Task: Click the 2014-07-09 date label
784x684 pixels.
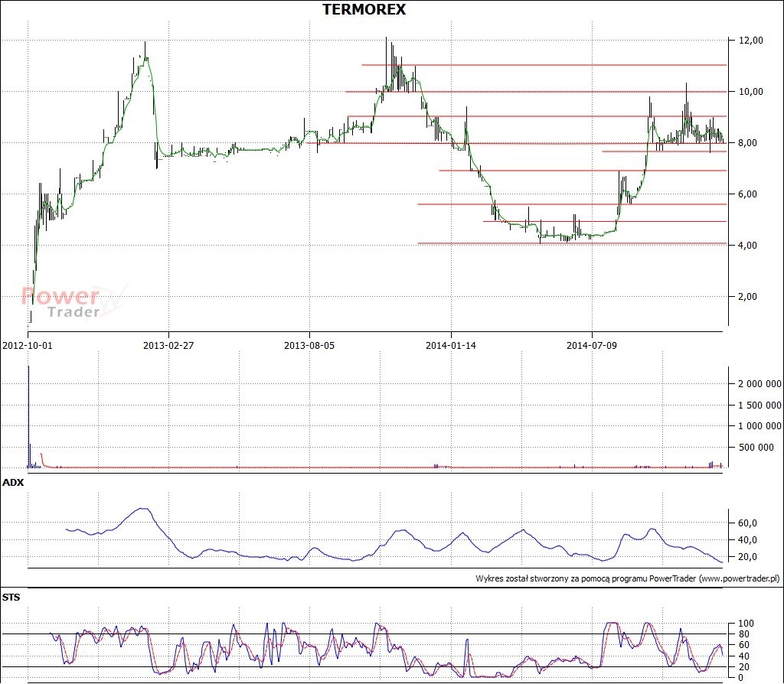Action: click(592, 345)
